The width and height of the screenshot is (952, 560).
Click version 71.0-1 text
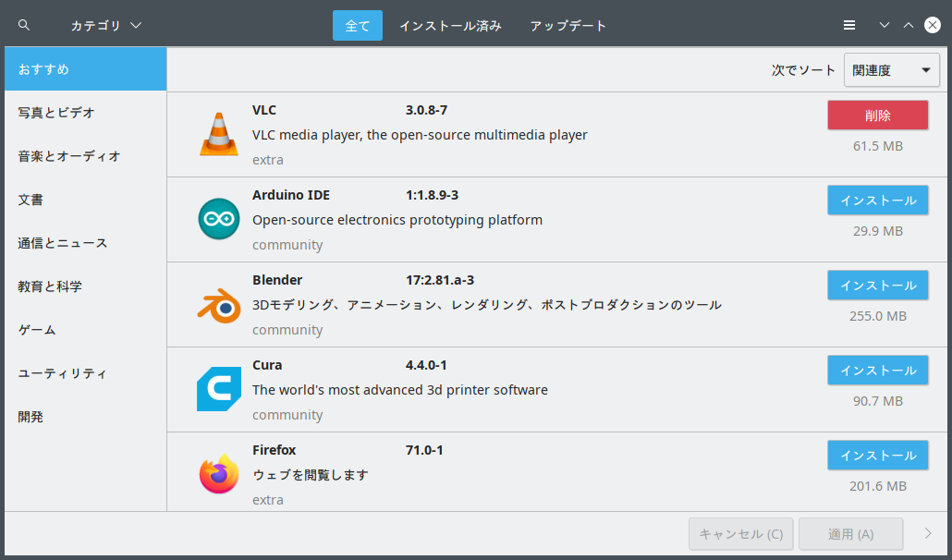point(424,450)
